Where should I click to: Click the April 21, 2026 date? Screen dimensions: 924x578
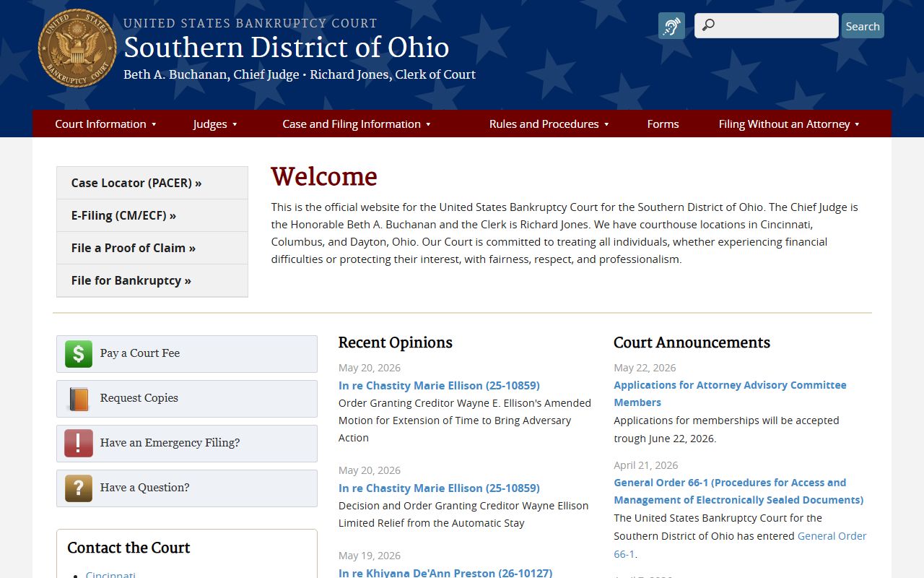(x=646, y=465)
